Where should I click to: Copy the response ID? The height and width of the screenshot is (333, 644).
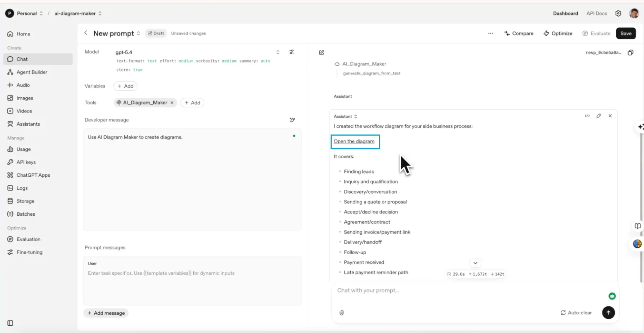point(630,52)
